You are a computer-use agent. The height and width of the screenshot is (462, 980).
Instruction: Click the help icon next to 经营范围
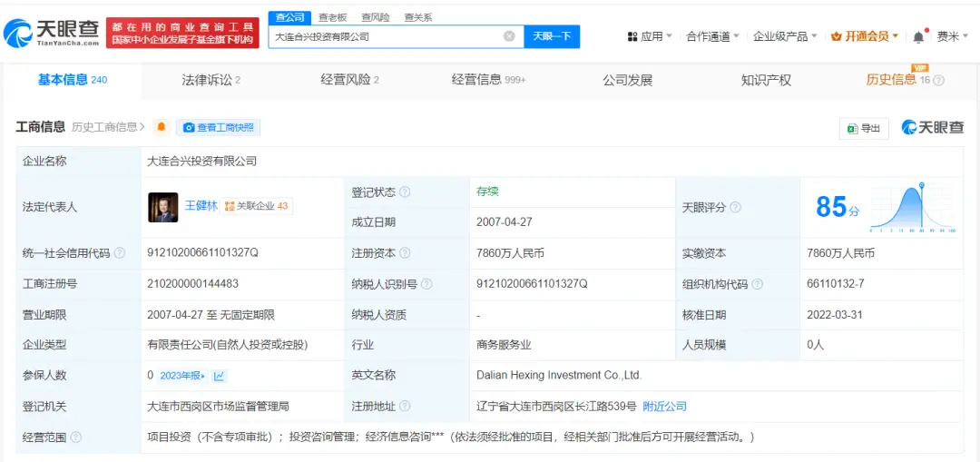76,437
